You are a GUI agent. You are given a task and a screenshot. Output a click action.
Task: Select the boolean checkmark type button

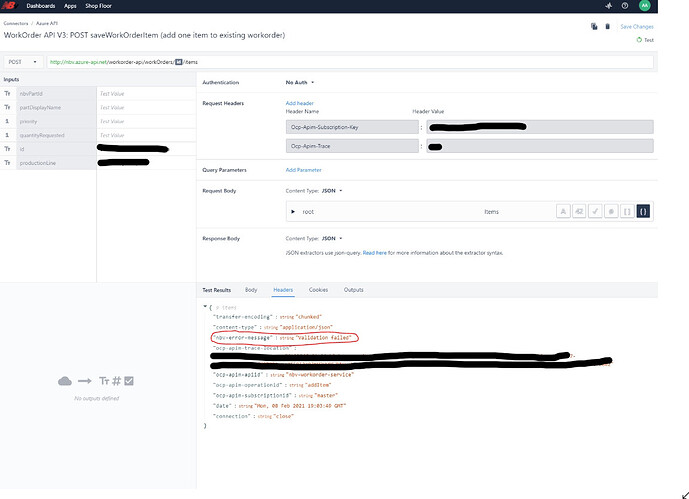click(x=595, y=212)
